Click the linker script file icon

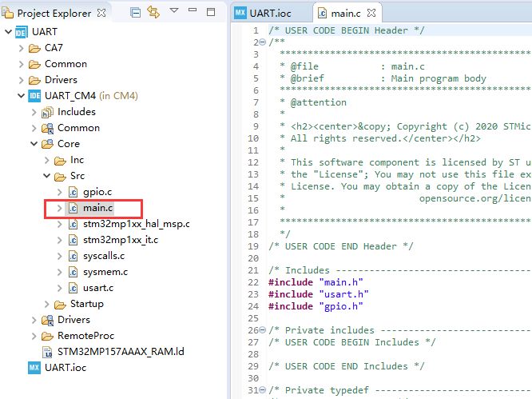pos(47,352)
